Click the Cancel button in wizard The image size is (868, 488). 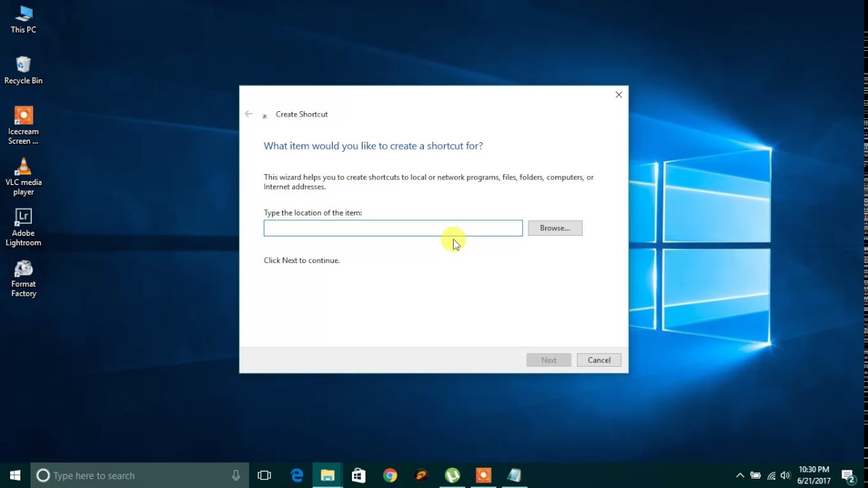(x=599, y=360)
